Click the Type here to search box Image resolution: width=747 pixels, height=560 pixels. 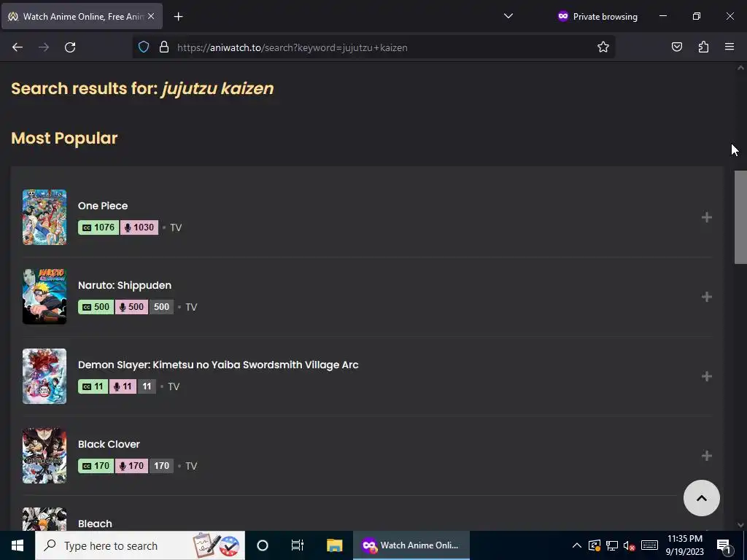pyautogui.click(x=140, y=545)
